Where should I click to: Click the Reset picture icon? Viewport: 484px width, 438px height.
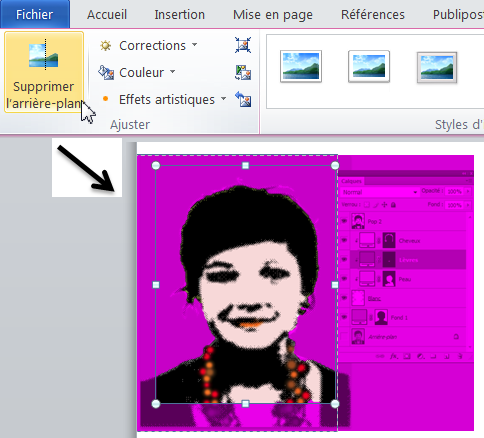click(x=243, y=99)
